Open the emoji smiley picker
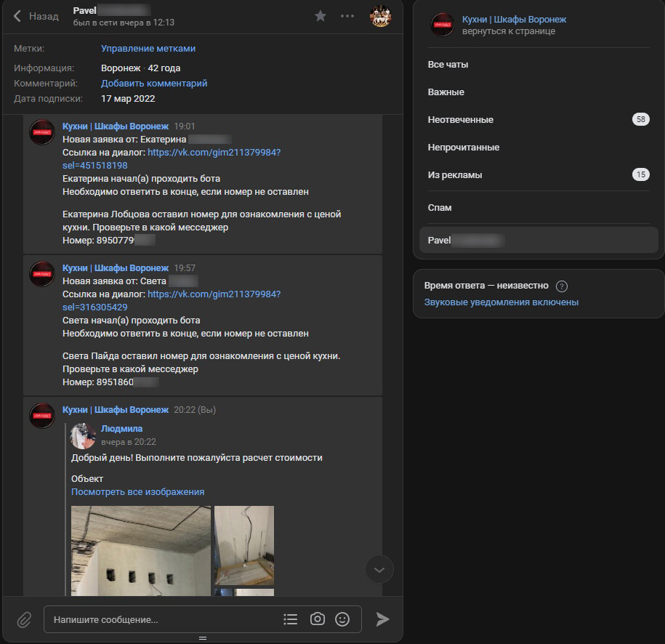This screenshot has width=665, height=644. click(342, 619)
